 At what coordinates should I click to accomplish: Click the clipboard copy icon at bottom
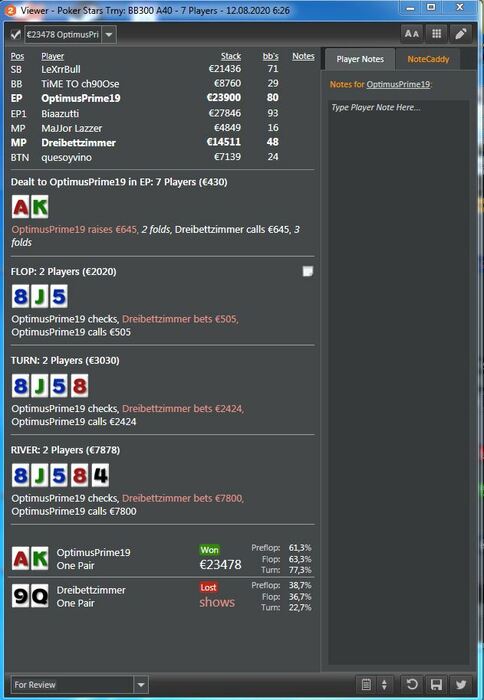click(366, 684)
